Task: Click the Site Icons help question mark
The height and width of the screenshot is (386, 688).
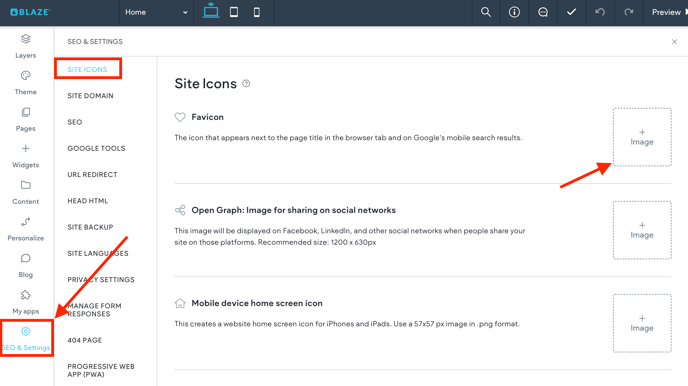Action: pos(246,83)
